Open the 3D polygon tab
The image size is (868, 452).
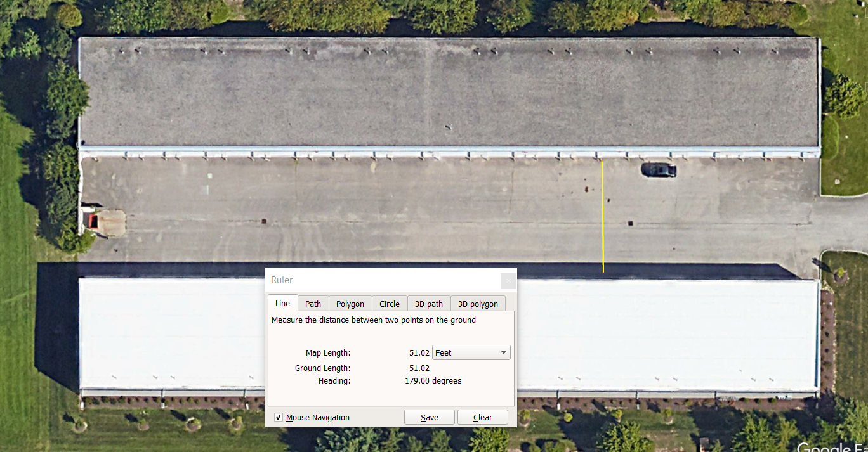[x=478, y=304]
